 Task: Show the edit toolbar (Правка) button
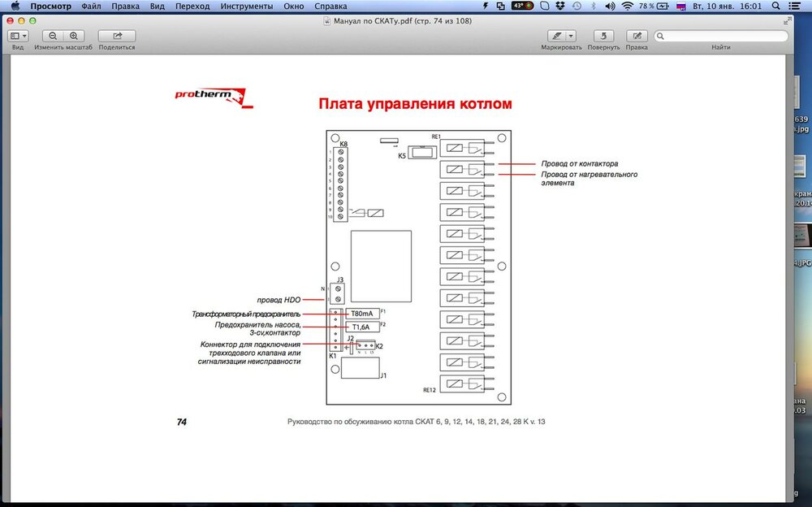(x=637, y=36)
